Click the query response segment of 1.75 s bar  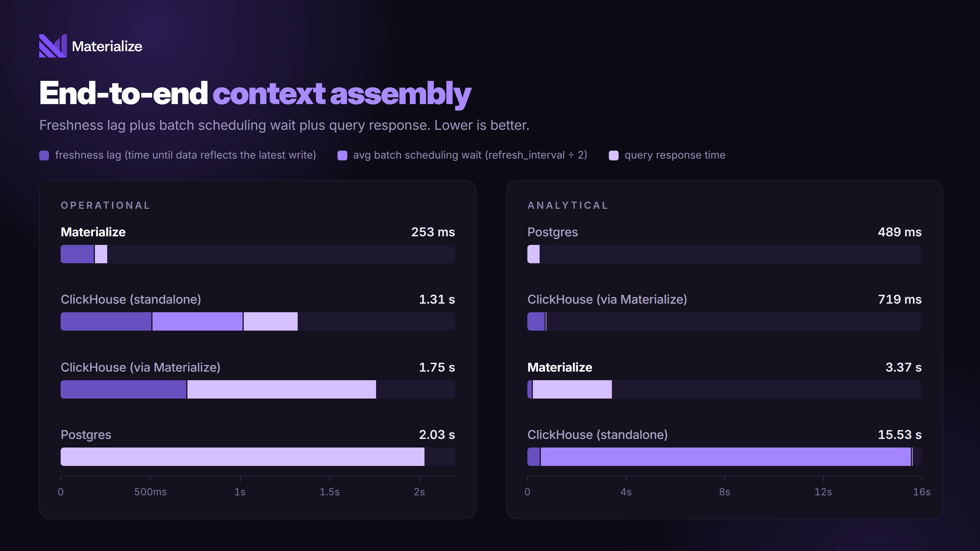[282, 389]
